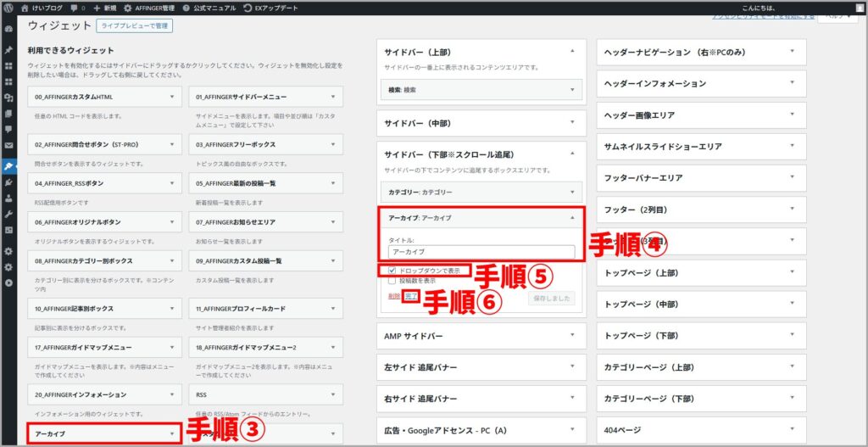Image resolution: width=868 pixels, height=447 pixels.
Task: Click the 削除 link in archive widget
Action: pyautogui.click(x=394, y=297)
